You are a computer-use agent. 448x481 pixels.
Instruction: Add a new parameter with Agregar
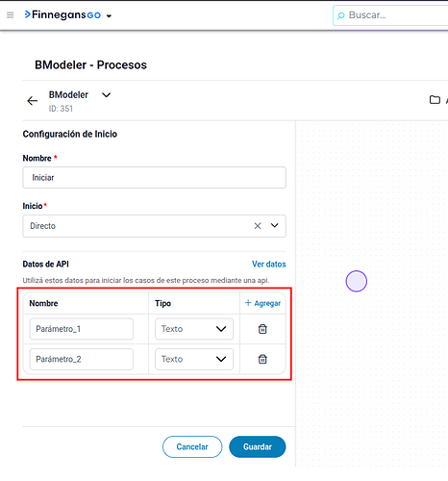pyautogui.click(x=262, y=303)
